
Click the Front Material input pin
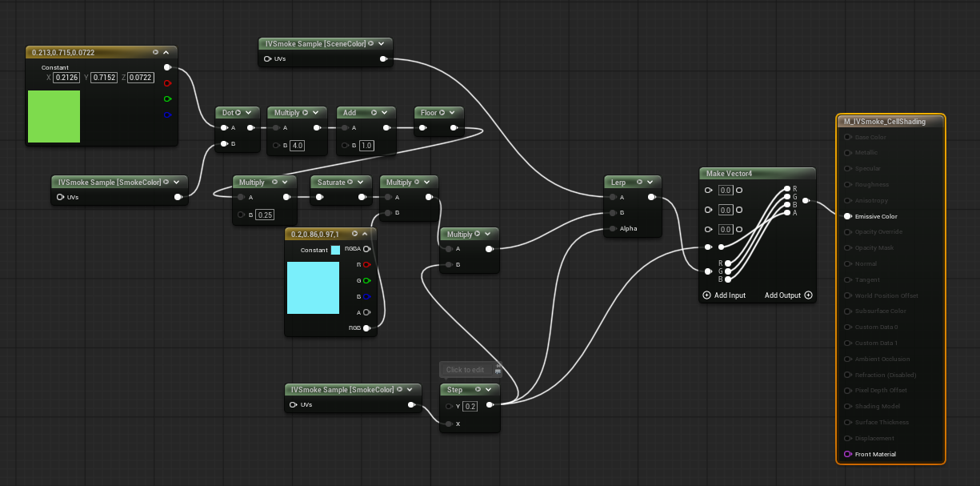848,454
